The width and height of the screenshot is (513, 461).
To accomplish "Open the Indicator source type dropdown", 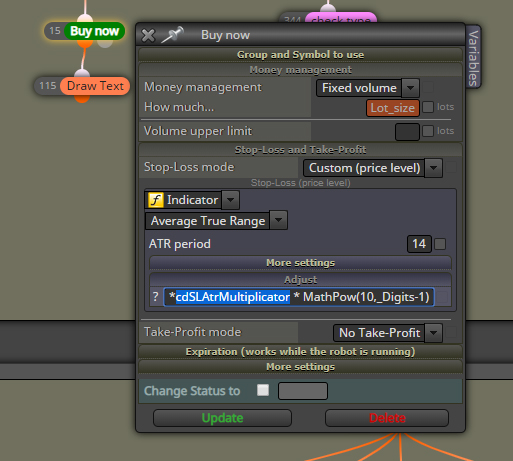I will click(192, 200).
